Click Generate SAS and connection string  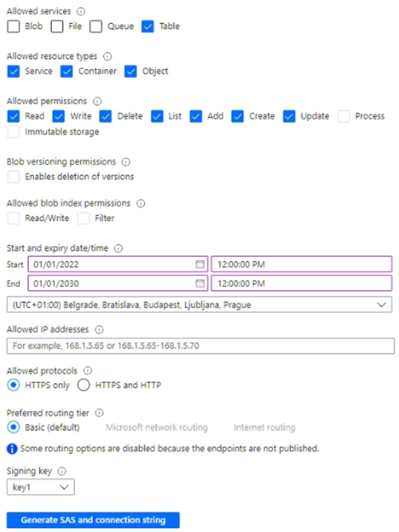(x=93, y=520)
